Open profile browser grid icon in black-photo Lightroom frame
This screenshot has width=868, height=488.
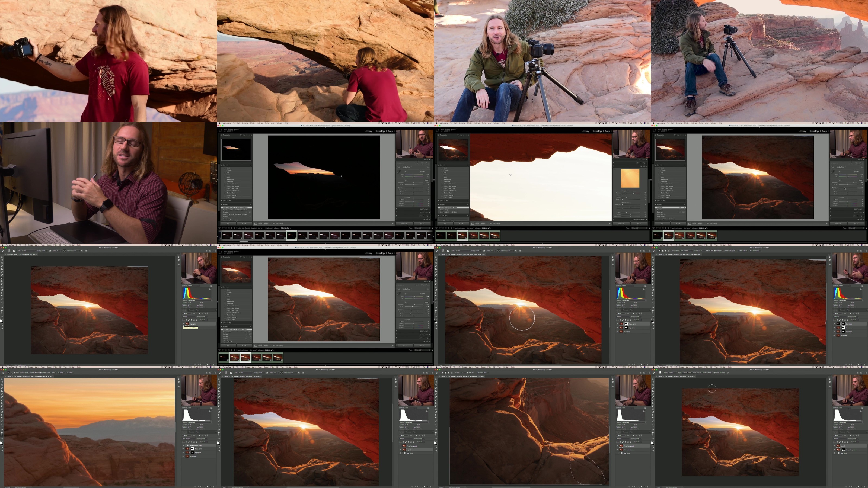coord(428,167)
